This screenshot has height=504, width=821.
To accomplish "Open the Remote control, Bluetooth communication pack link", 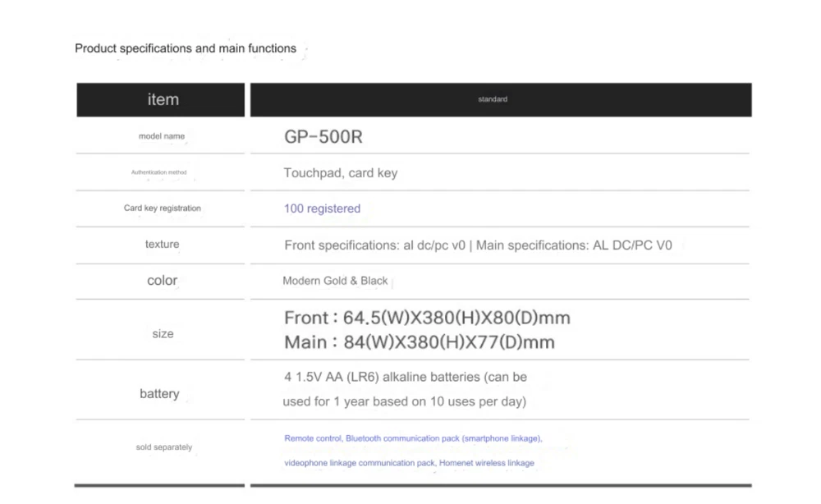I will click(x=413, y=439).
